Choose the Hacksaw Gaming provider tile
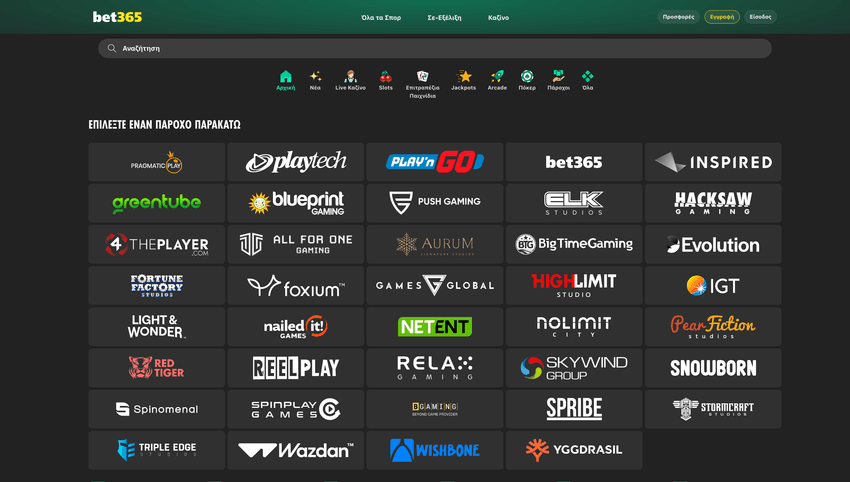Screen dimensions: 850x482 pyautogui.click(x=713, y=203)
